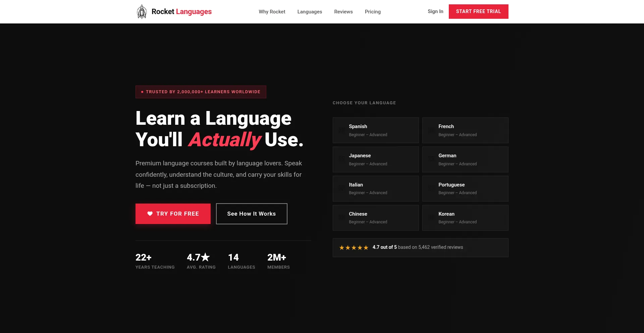
Task: Open the Chinese language card
Action: click(376, 218)
